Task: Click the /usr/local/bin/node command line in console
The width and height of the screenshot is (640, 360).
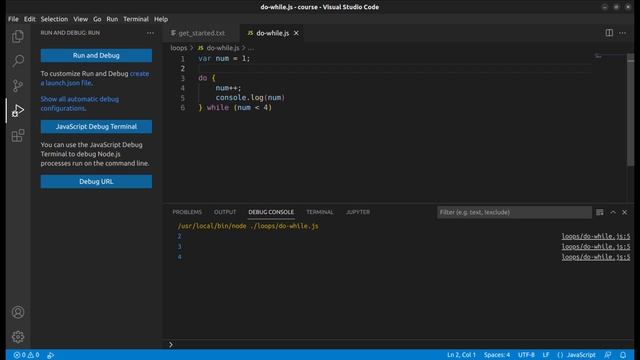Action: point(248,226)
